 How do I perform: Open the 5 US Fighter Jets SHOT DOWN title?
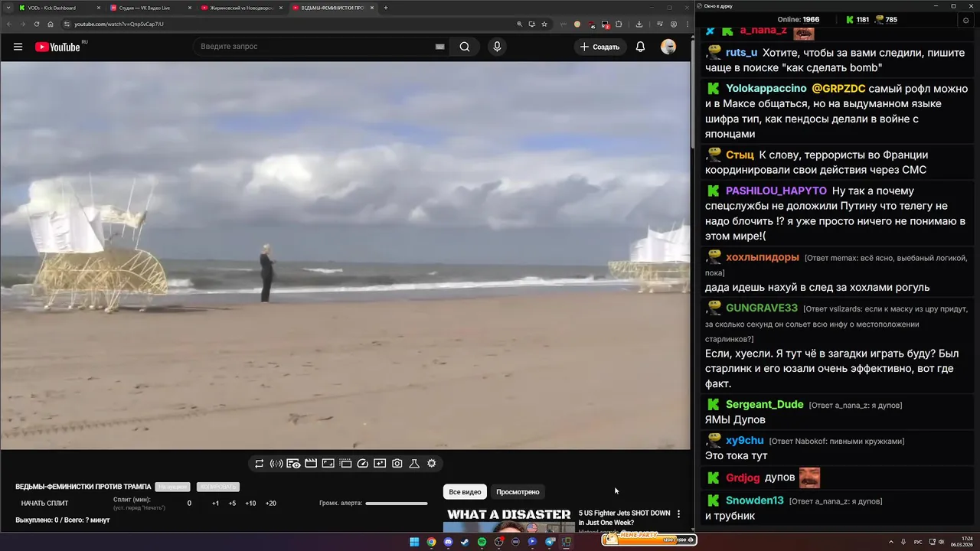tap(624, 517)
